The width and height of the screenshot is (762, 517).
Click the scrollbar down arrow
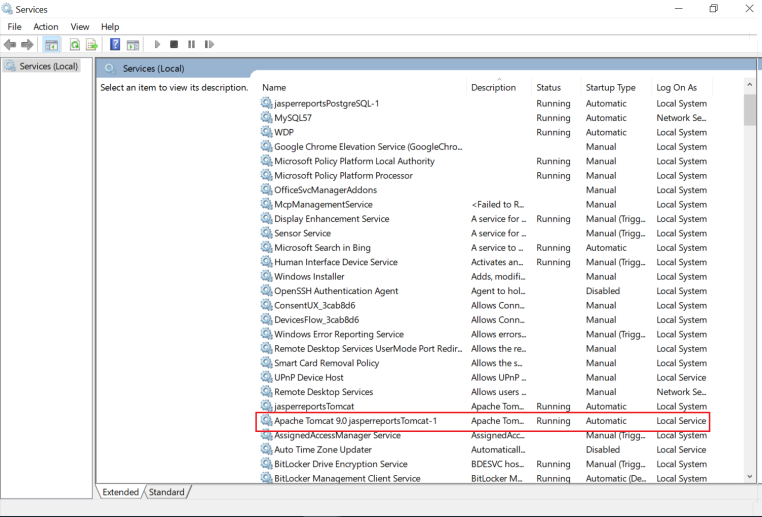click(749, 477)
